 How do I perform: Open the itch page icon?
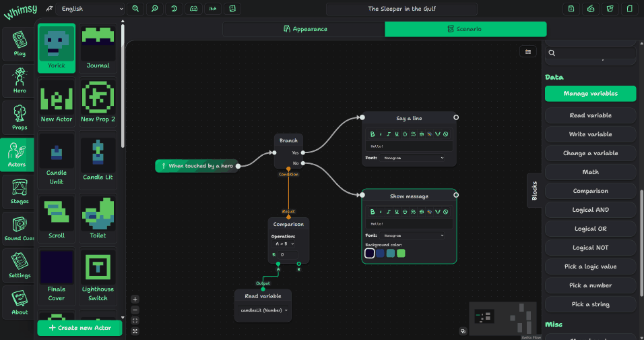(x=213, y=9)
